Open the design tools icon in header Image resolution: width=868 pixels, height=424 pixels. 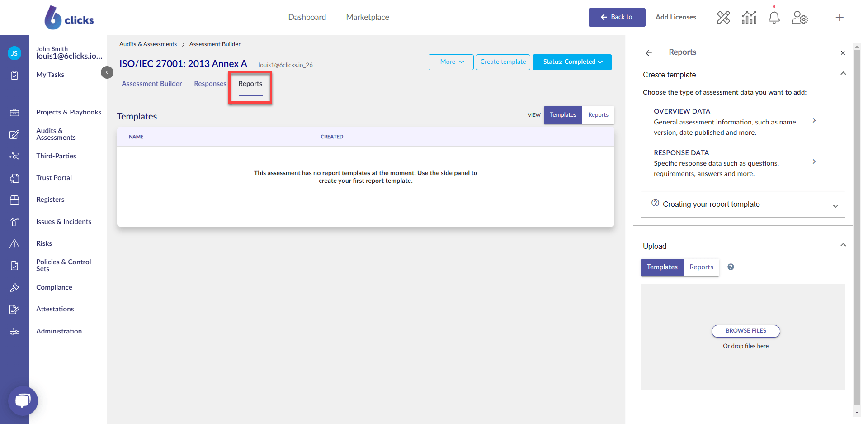pos(723,18)
